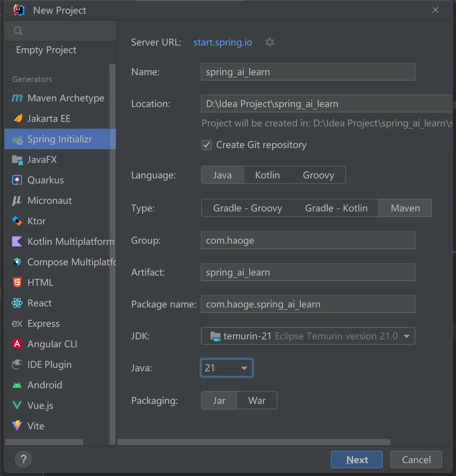Select Quarkus generator

(x=57, y=180)
